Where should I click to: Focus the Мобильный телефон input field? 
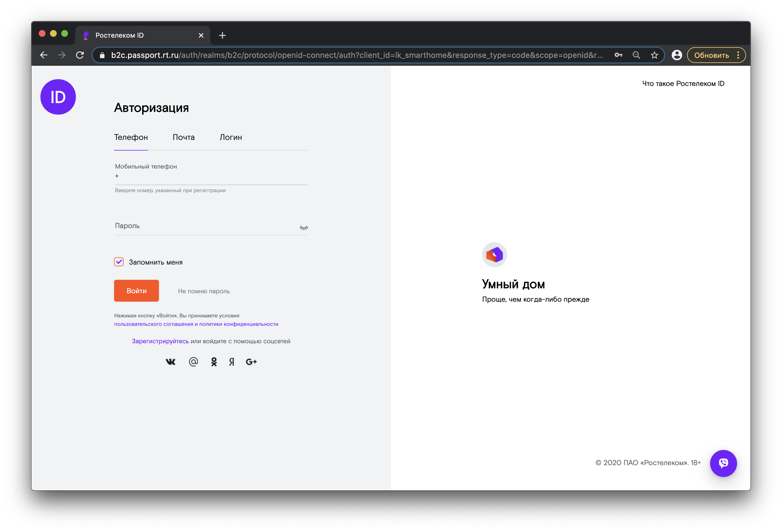(x=211, y=176)
